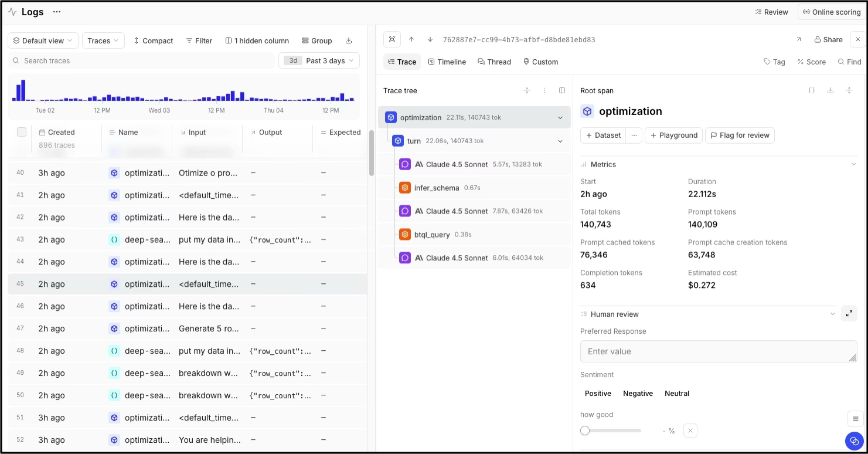This screenshot has width=868, height=454.
Task: Check the select-all traces checkbox
Action: click(22, 132)
